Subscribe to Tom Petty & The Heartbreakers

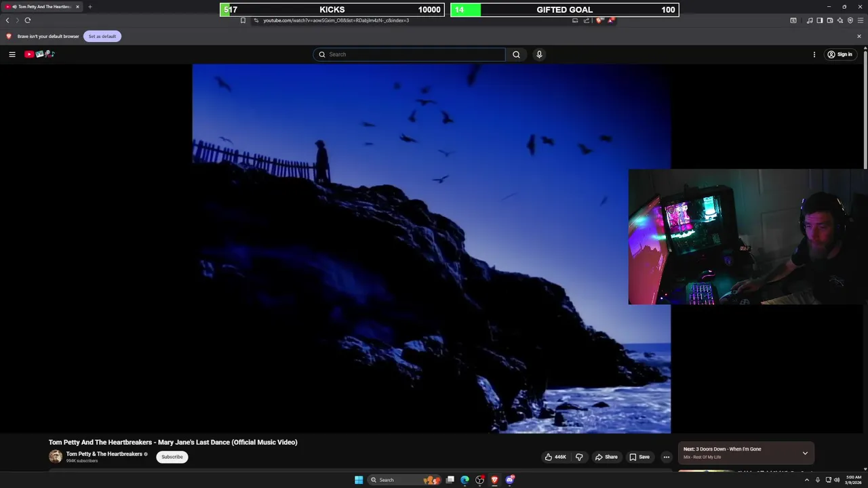pyautogui.click(x=172, y=457)
